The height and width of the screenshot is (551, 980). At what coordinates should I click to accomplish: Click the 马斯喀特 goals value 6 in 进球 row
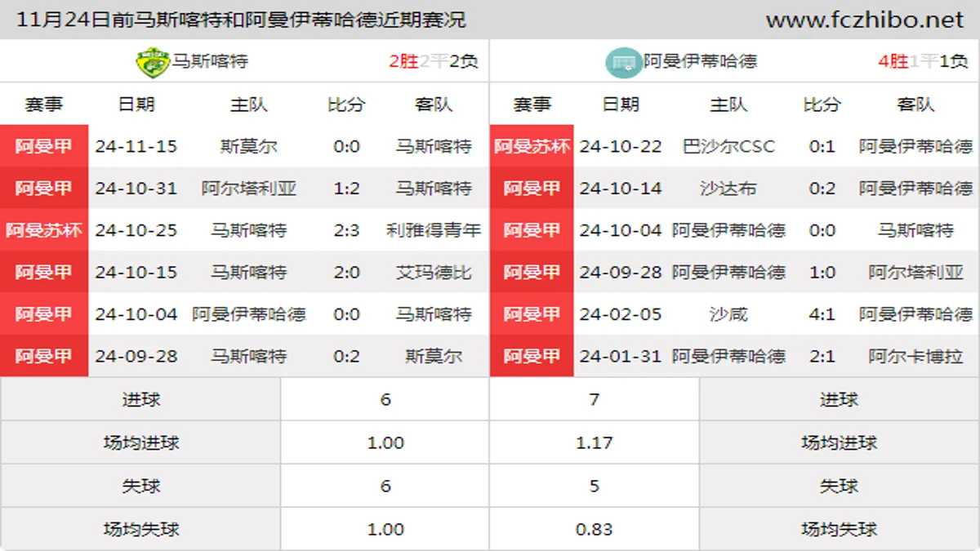pos(385,399)
